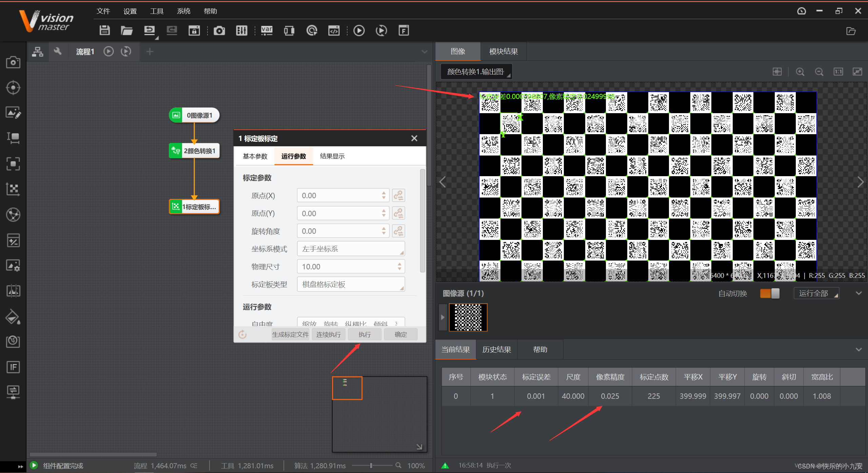The height and width of the screenshot is (473, 868).
Task: Start continuous run from top toolbar
Action: point(381,30)
